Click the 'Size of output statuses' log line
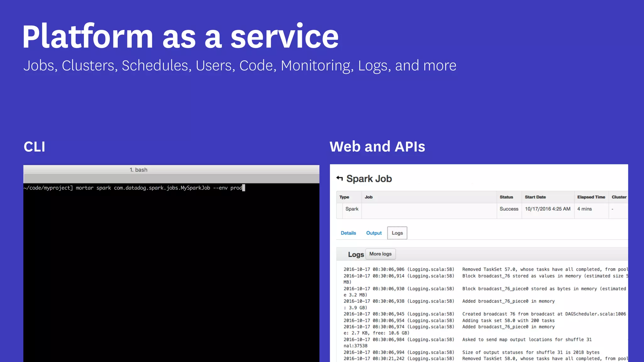Image resolution: width=644 pixels, height=362 pixels. pyautogui.click(x=471, y=352)
